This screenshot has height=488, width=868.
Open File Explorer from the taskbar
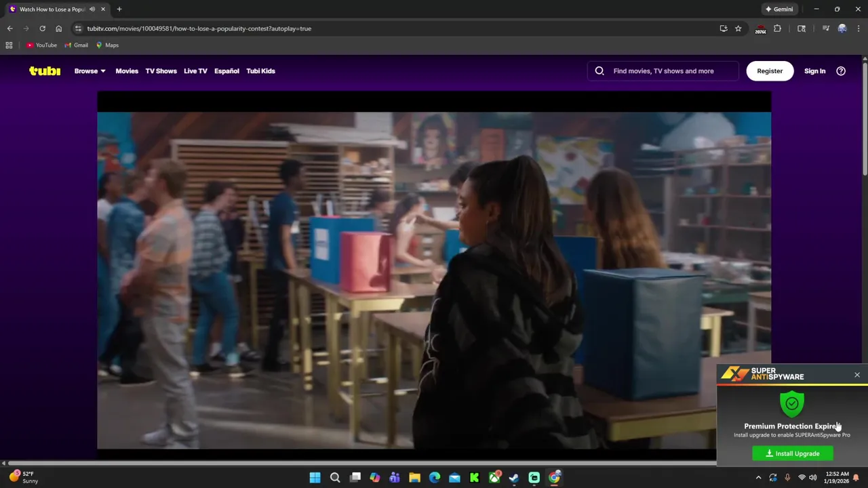point(414,477)
